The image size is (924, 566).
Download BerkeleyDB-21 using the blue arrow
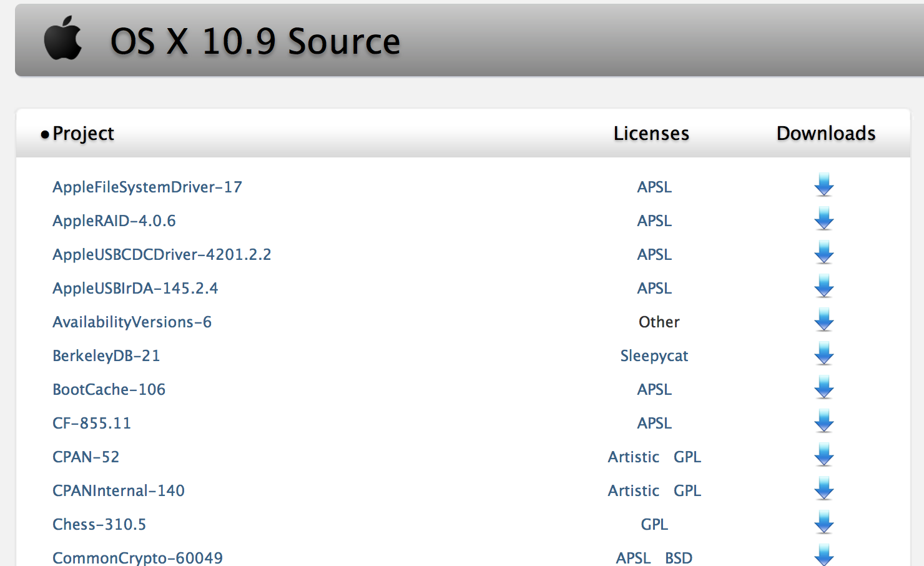(x=823, y=355)
